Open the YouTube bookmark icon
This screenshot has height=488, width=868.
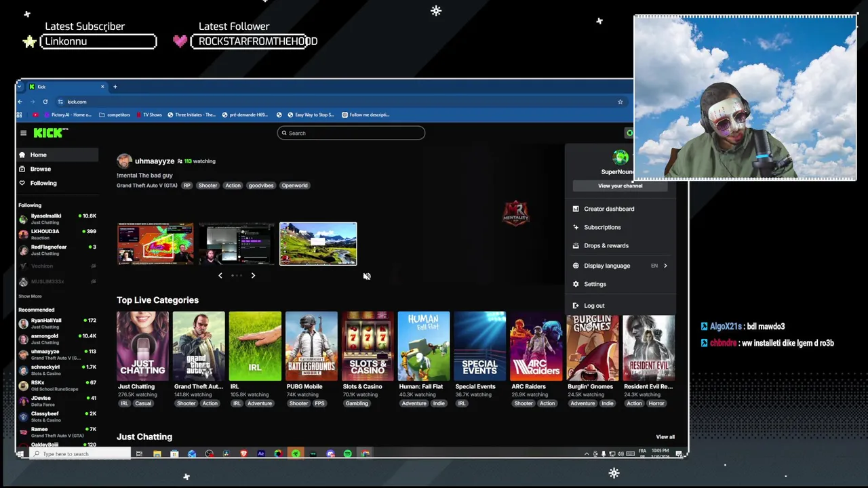(35, 115)
